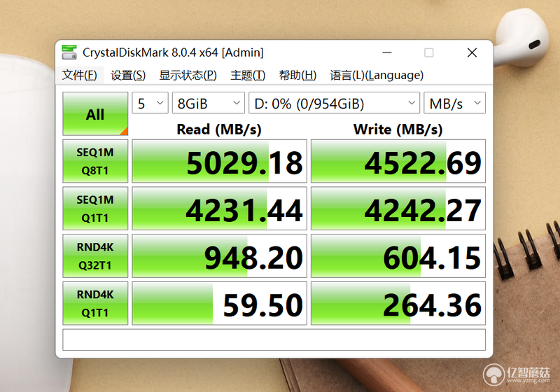Viewport: 560px width, 392px height.
Task: Click the disabled maximize button
Action: (429, 52)
